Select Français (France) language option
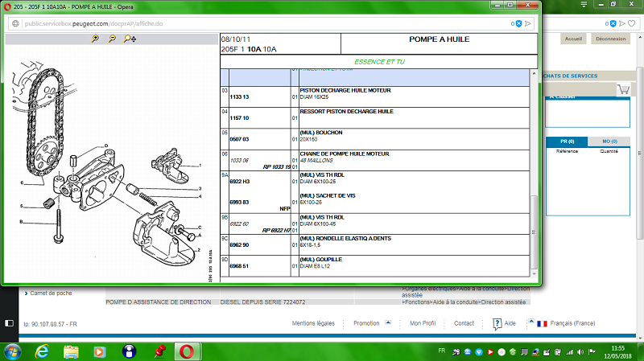The image size is (644, 361). coord(572,323)
